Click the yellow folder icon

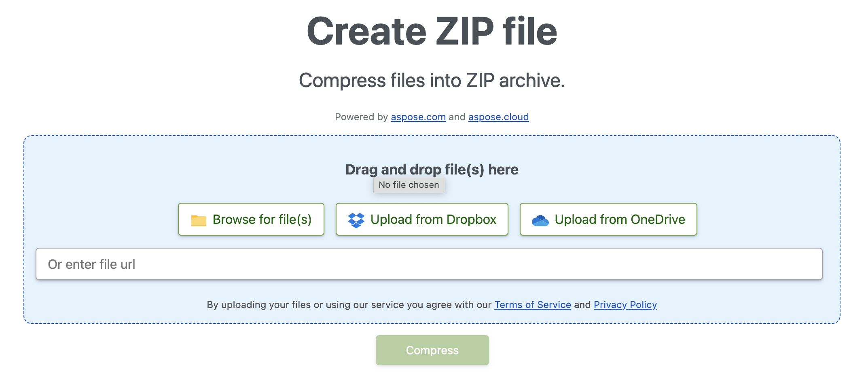click(x=198, y=220)
